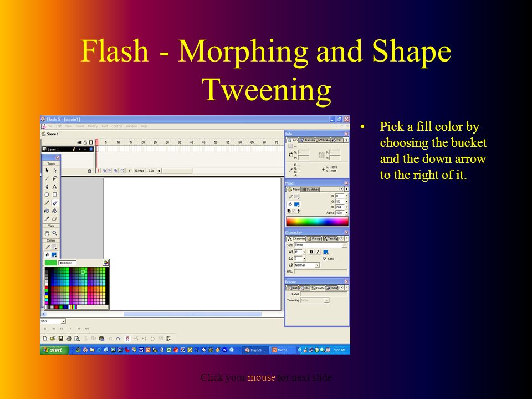Image resolution: width=532 pixels, height=399 pixels.
Task: Select the Paint Bucket tool
Action: point(55,211)
